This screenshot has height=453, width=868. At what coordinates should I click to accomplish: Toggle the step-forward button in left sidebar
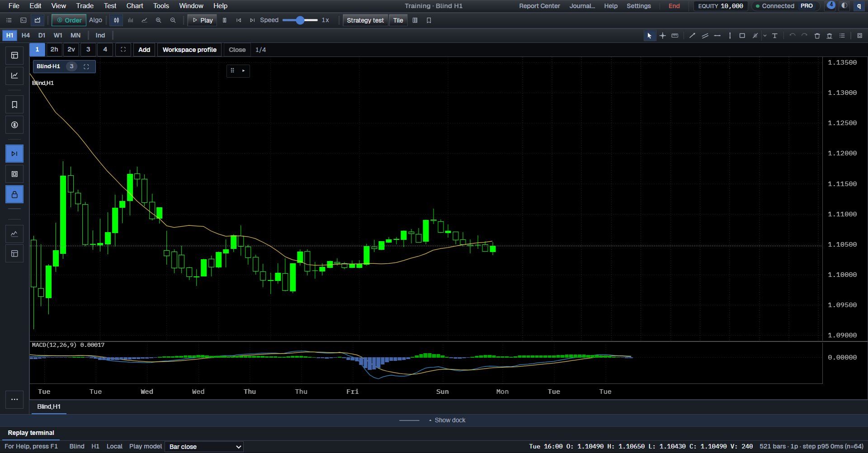click(14, 154)
